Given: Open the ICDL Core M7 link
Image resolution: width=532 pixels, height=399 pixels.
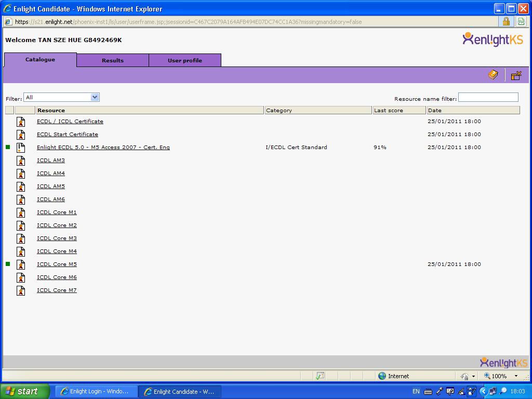Looking at the screenshot, I should 57,290.
